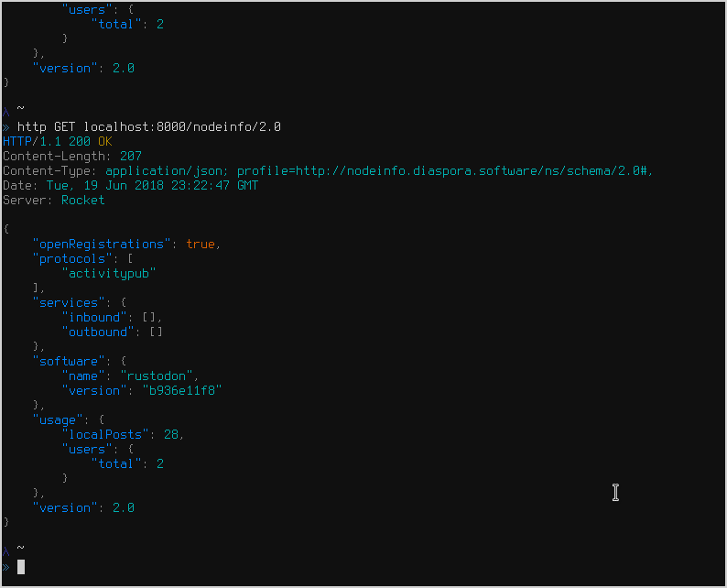Click the tilde directory indicator above bottom prompt

[20, 548]
